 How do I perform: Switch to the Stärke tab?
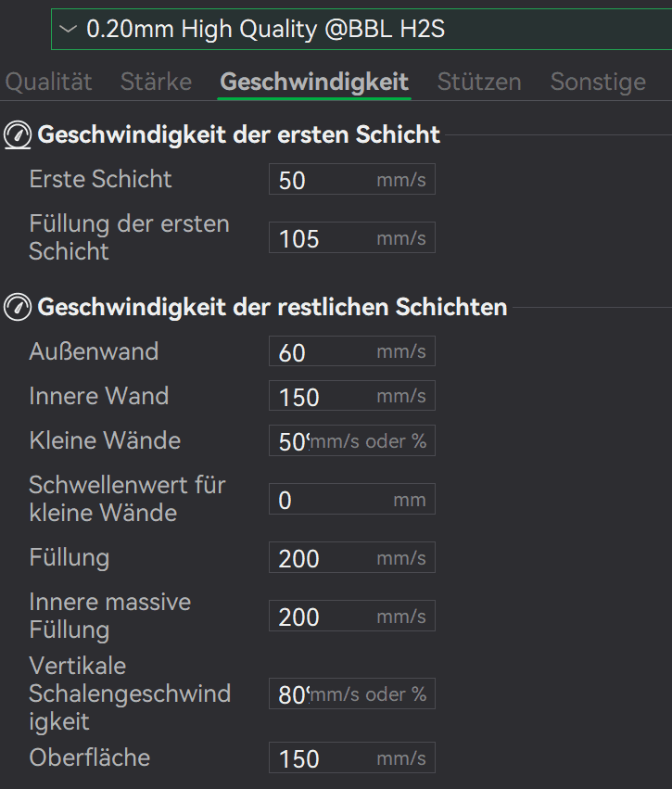coord(156,82)
